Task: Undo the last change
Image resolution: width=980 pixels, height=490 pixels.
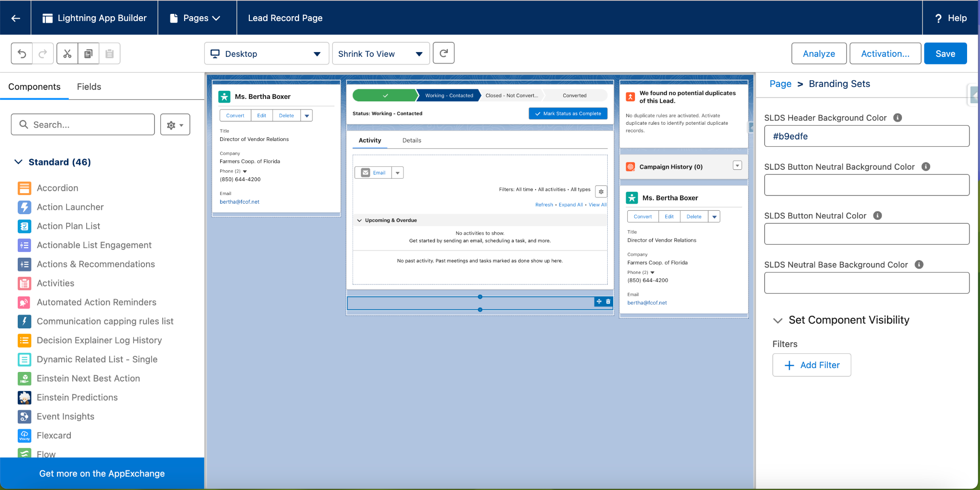Action: coord(22,54)
